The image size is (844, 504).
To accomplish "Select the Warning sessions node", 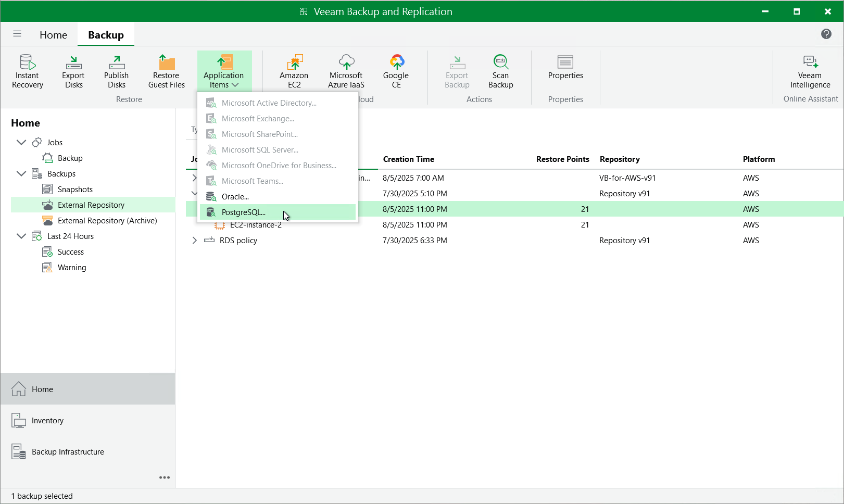I will pos(72,267).
